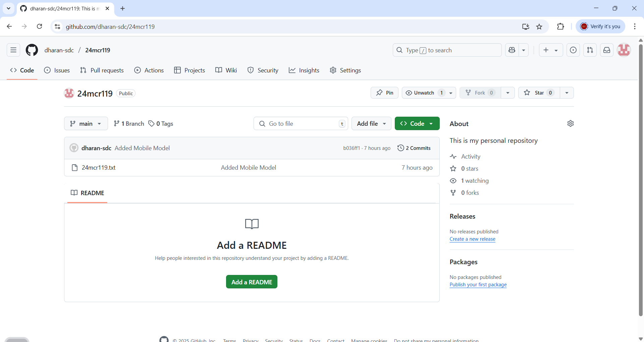This screenshot has height=342, width=644.
Task: Open the tab search dropdown arrow
Action: pos(8,8)
